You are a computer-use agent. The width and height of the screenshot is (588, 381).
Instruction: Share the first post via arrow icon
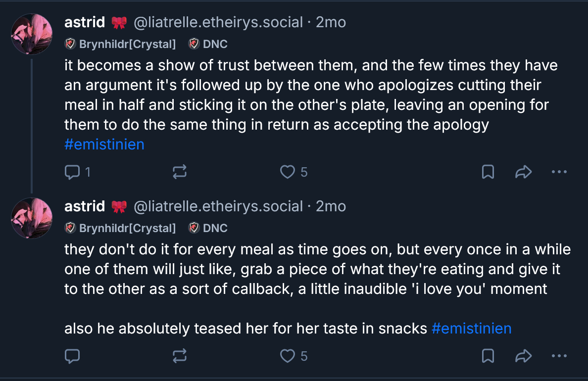point(523,172)
